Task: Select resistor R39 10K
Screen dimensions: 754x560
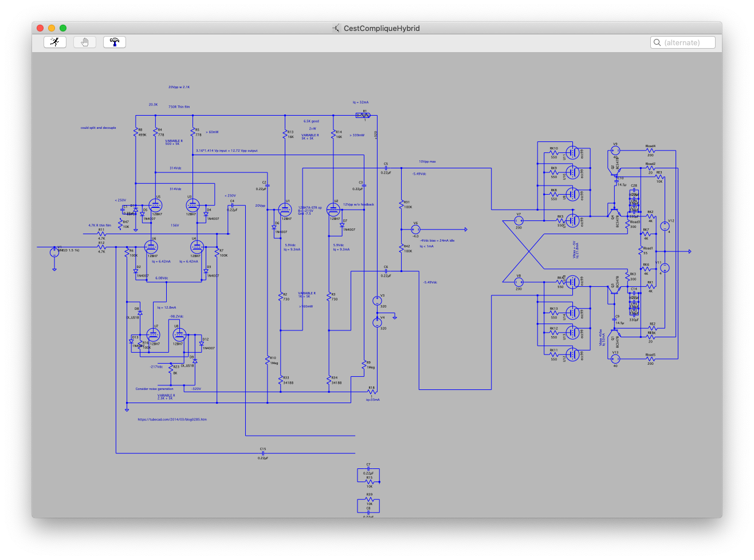Action: click(369, 499)
